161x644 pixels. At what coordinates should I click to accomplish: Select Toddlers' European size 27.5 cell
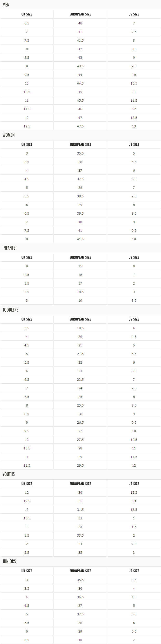(80, 440)
